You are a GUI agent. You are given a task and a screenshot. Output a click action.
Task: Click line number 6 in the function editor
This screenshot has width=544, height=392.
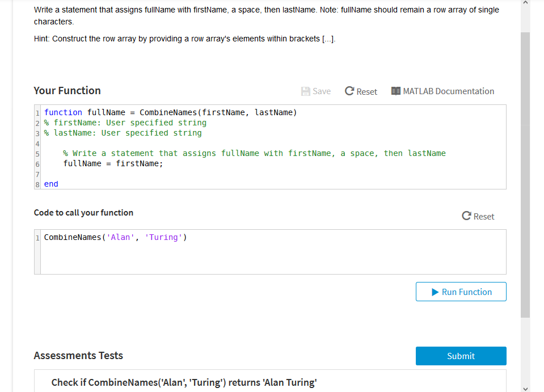[37, 163]
